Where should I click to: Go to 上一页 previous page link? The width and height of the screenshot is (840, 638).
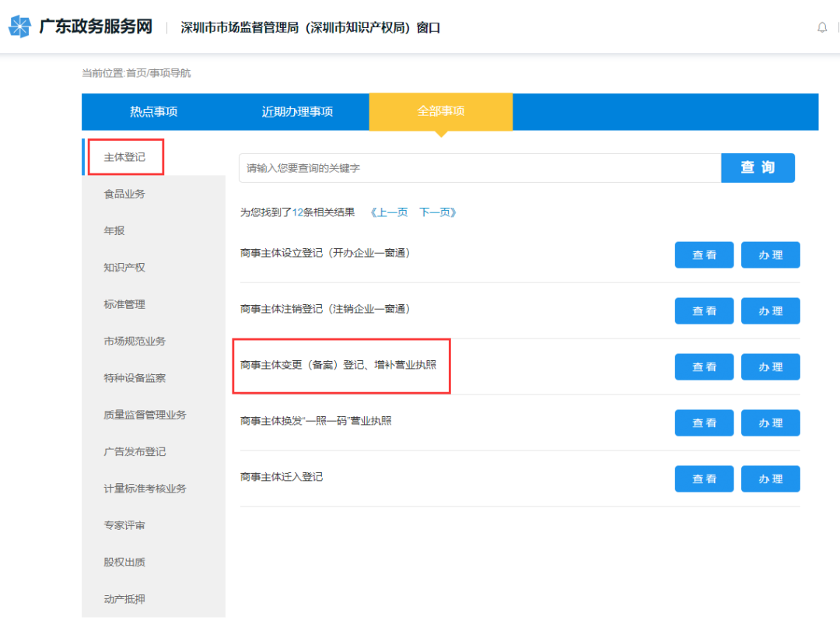(389, 212)
